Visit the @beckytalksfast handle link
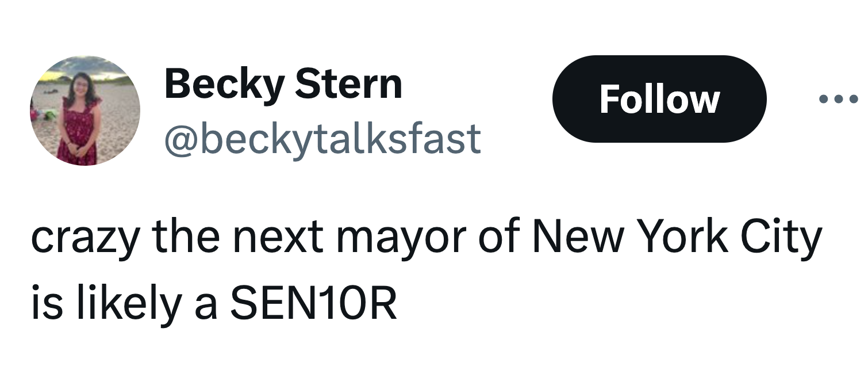Viewport: 868px width, 366px height. click(x=322, y=139)
